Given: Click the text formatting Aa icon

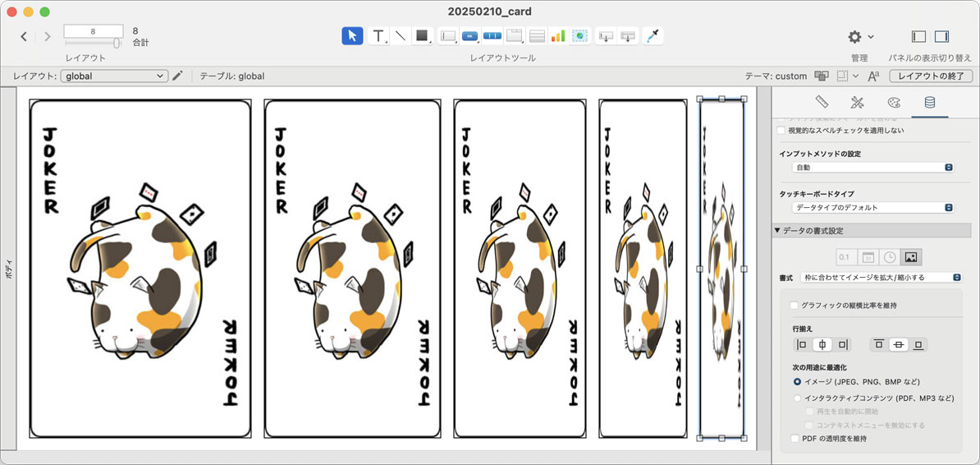Looking at the screenshot, I should click(874, 76).
